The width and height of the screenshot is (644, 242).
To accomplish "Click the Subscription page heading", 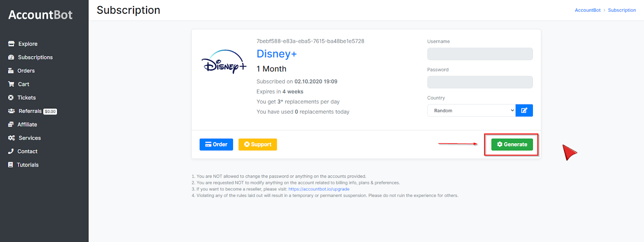I will (128, 10).
